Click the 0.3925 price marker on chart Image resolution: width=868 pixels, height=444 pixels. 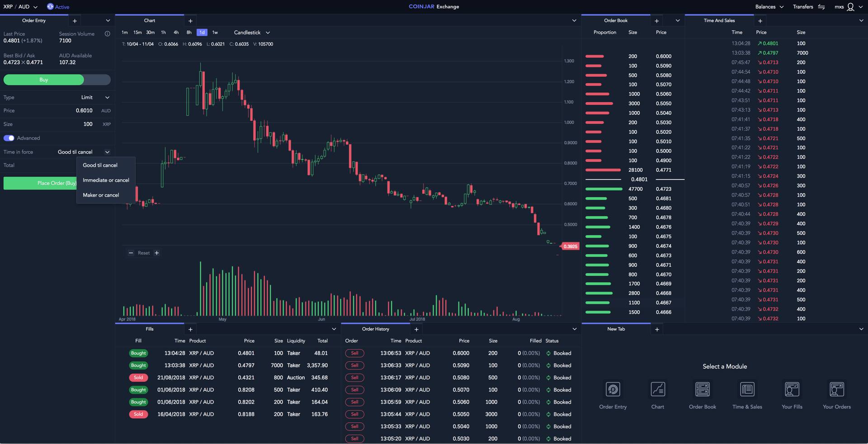[570, 246]
